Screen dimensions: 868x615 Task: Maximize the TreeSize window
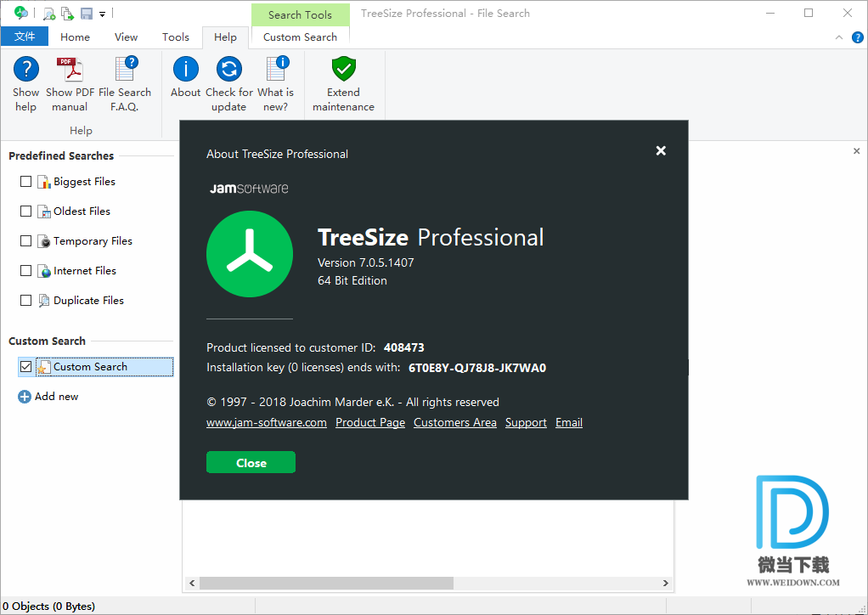[x=809, y=14]
